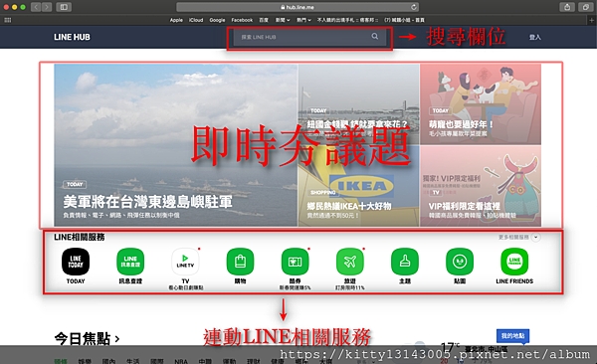Select the 娛樂 news category tab
This screenshot has height=364, width=597.
coord(85,361)
